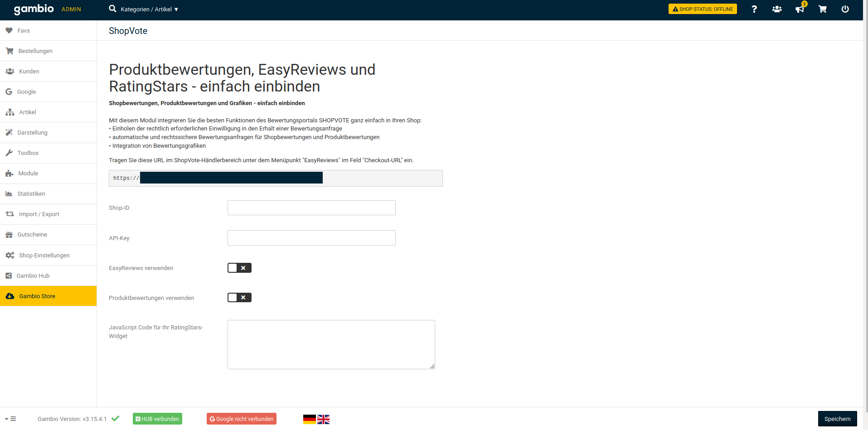Open the users icon in top bar
The image size is (868, 430).
777,9
